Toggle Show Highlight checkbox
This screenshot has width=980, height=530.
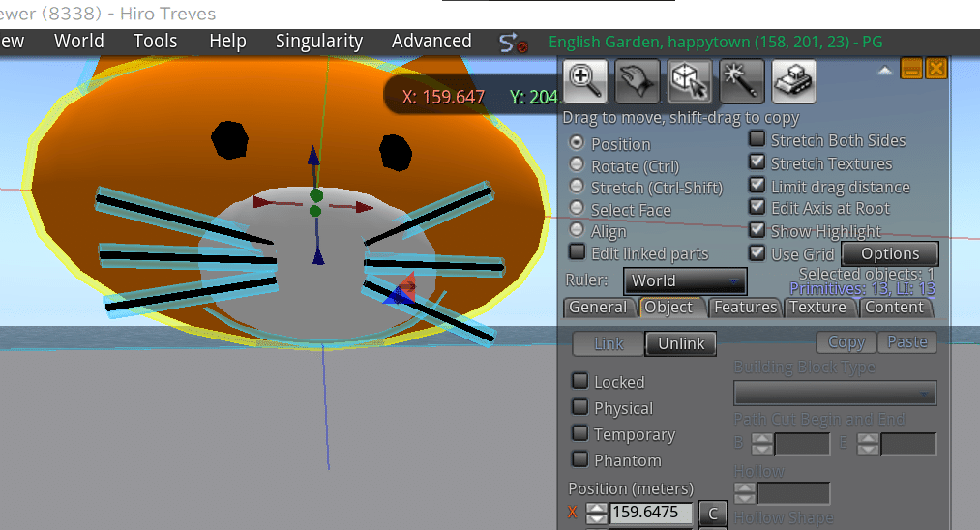point(757,230)
